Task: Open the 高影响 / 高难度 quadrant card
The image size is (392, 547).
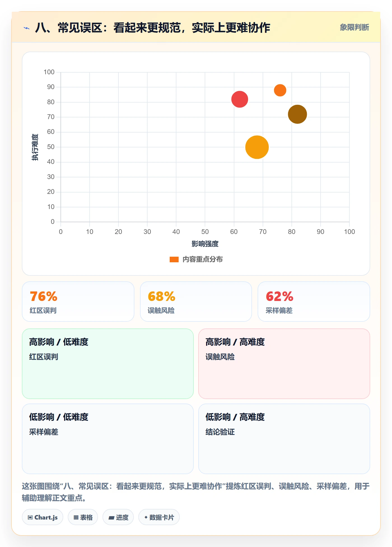Action: coord(284,364)
